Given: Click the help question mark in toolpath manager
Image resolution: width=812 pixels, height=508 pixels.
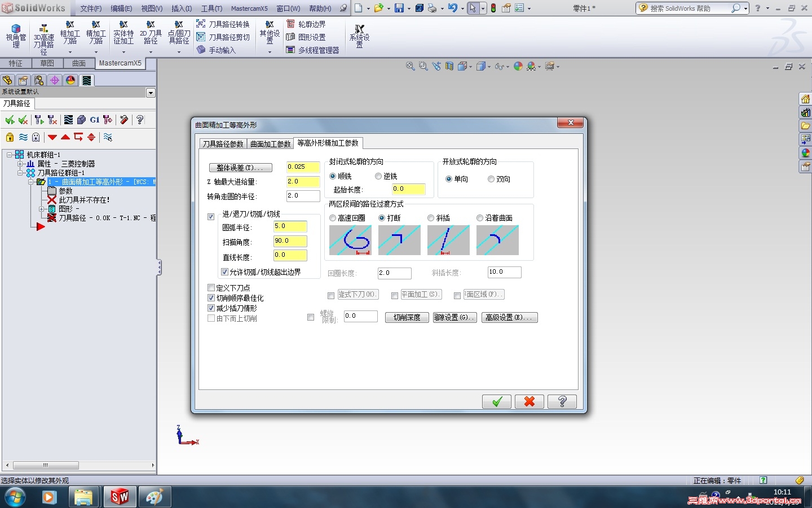Looking at the screenshot, I should click(x=140, y=120).
